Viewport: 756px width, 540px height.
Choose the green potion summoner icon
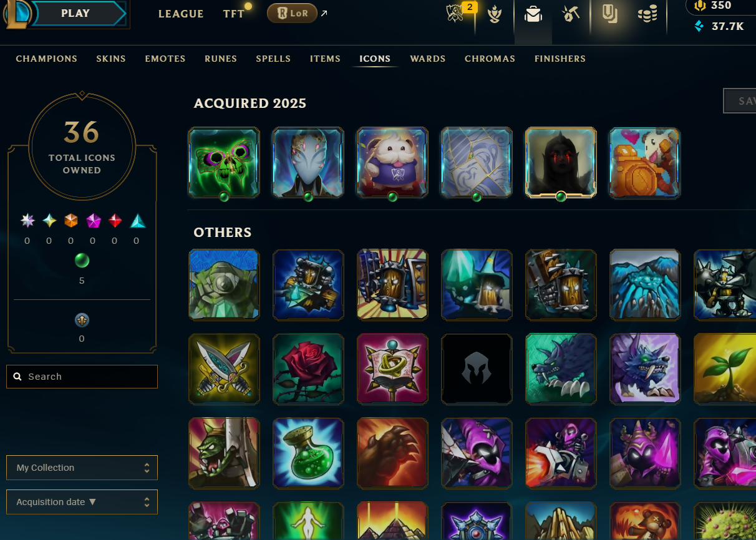coord(308,453)
